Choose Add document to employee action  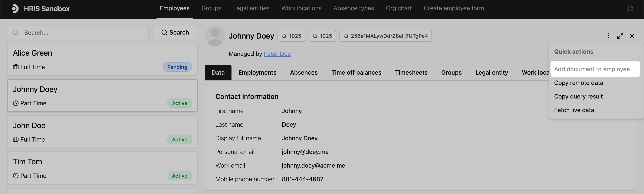coord(595,69)
